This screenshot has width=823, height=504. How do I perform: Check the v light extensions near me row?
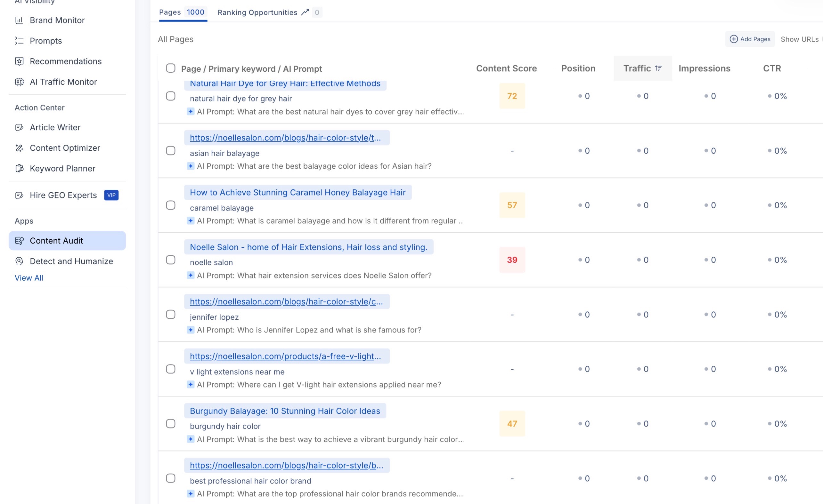171,369
